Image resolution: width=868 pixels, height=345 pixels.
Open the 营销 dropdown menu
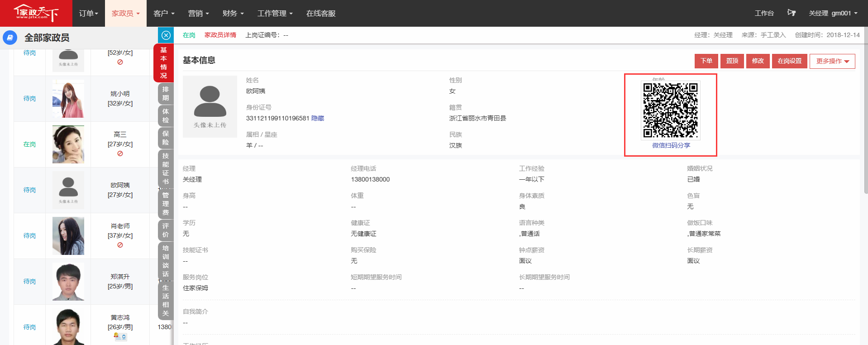pyautogui.click(x=198, y=13)
